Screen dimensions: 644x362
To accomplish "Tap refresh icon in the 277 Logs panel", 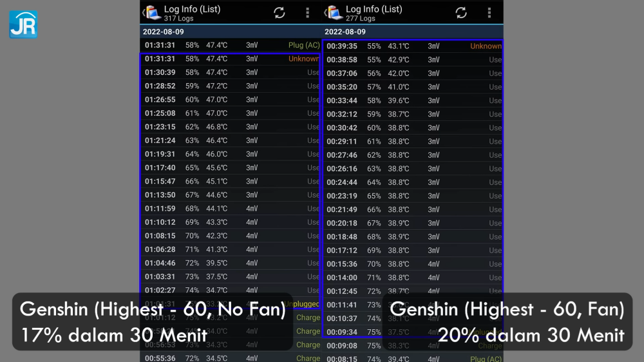I will (461, 13).
